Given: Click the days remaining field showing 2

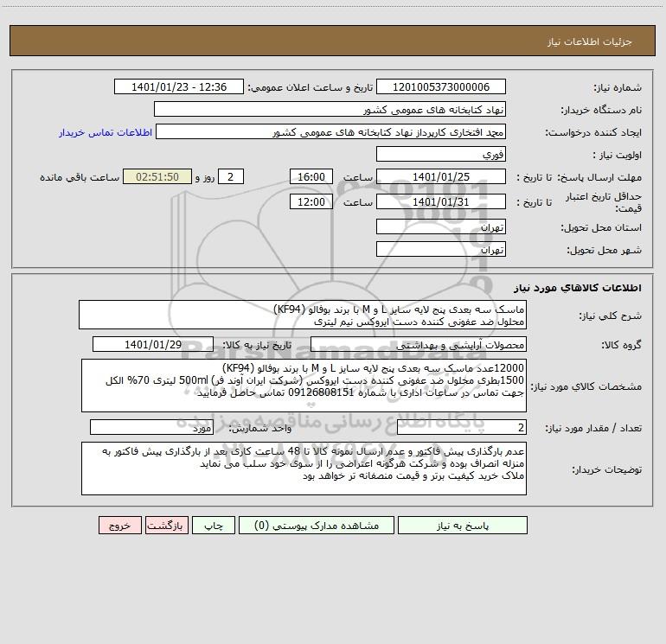Looking at the screenshot, I should coord(231,176).
